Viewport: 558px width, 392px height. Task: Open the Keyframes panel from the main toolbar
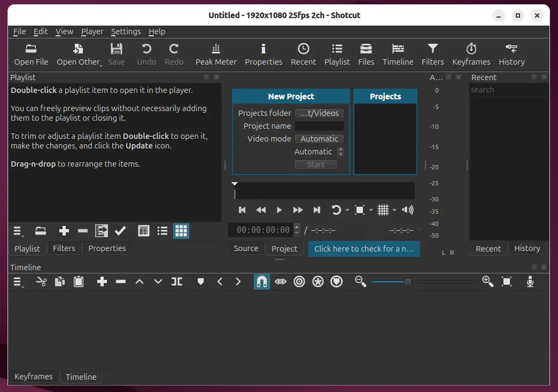pos(470,53)
